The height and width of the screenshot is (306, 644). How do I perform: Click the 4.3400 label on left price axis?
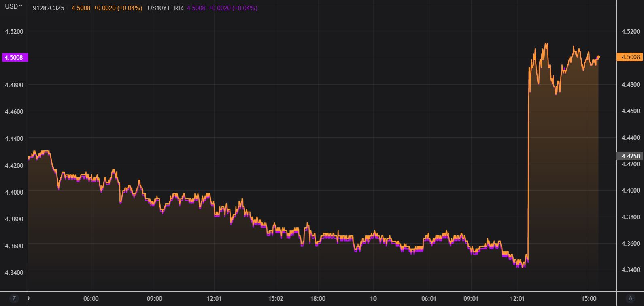pos(13,272)
